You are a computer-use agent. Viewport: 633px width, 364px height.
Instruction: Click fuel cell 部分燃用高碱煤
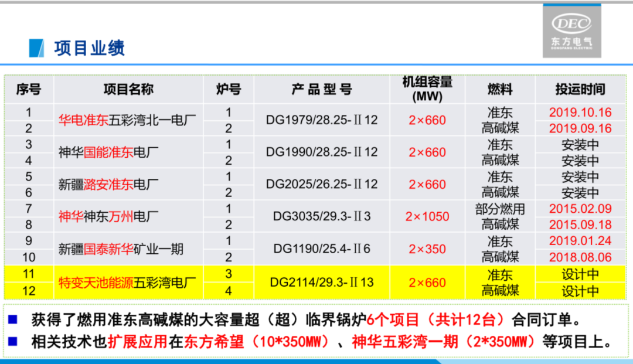[x=500, y=217]
